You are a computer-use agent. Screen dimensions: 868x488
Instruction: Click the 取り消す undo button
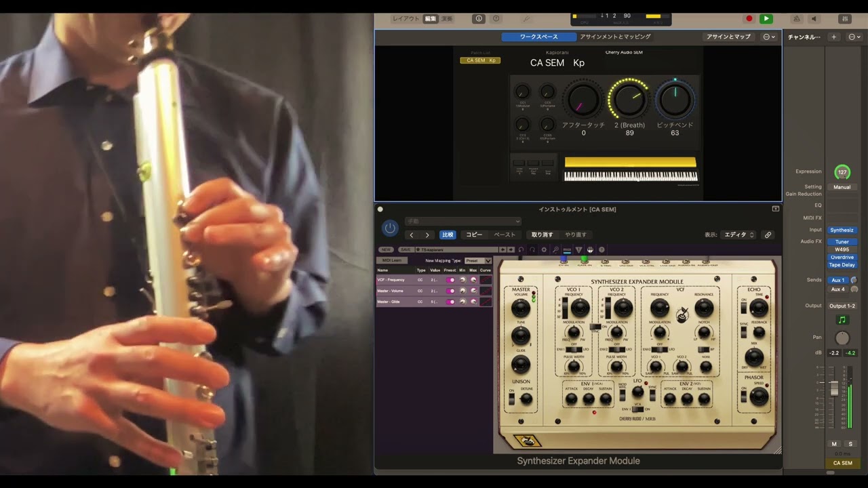tap(542, 235)
